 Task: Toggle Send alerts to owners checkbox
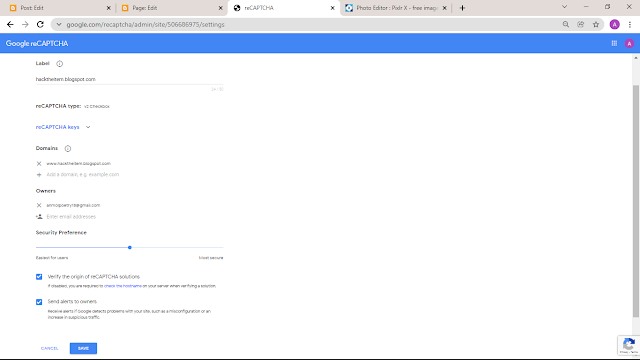point(39,302)
